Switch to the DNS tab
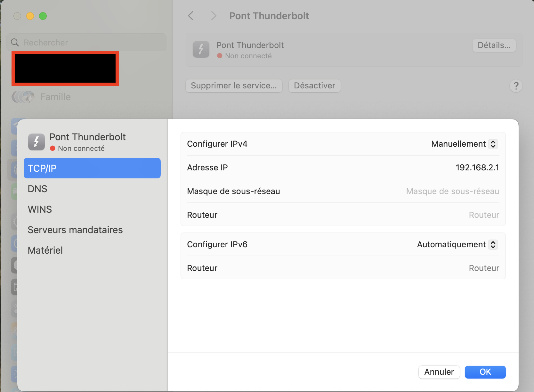The height and width of the screenshot is (392, 534). point(37,189)
